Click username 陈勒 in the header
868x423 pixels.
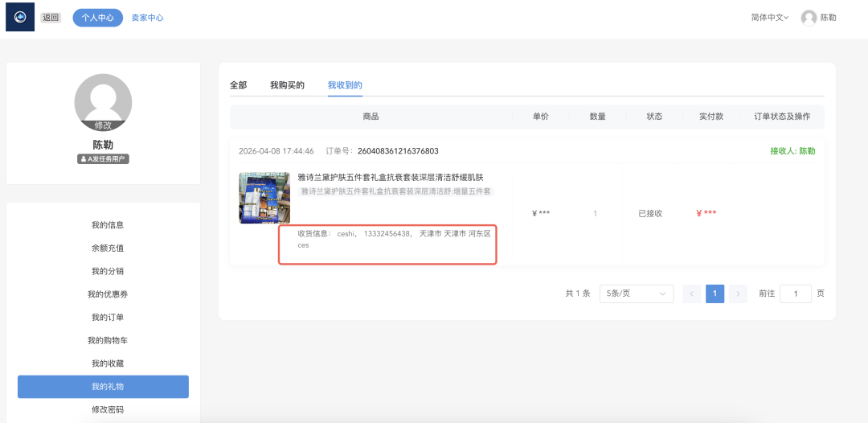(x=828, y=18)
